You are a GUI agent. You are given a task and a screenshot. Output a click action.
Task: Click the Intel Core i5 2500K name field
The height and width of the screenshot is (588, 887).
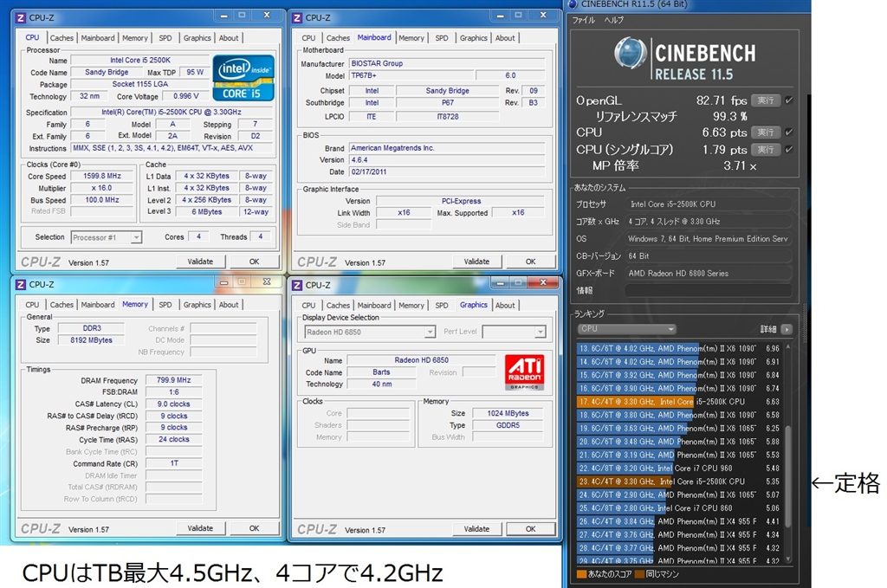click(x=140, y=60)
